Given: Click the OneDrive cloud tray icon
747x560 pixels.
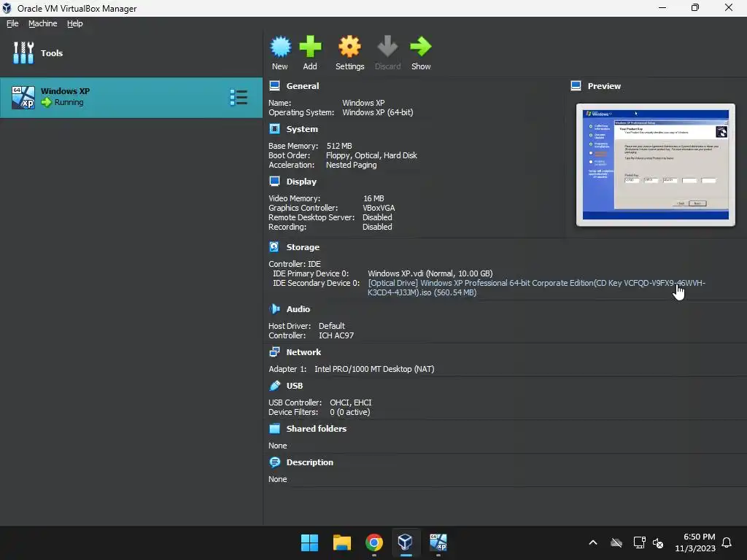Looking at the screenshot, I should click(x=616, y=542).
